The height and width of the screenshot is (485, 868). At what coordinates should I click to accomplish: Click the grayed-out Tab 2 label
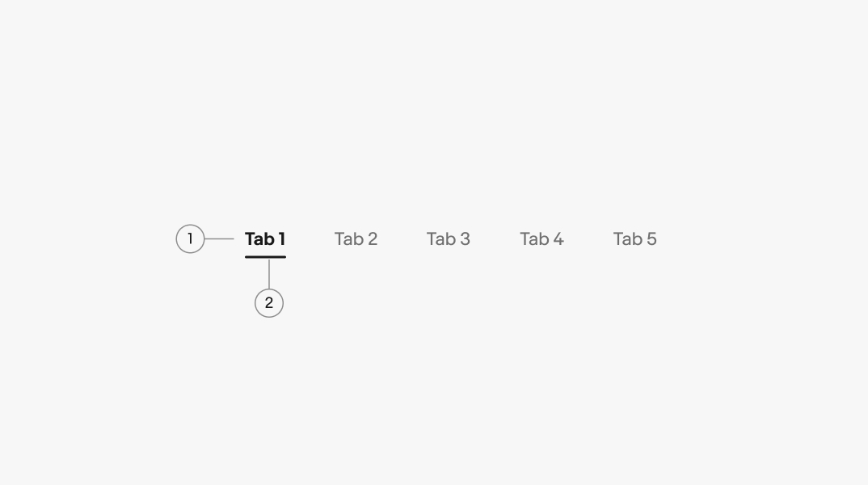356,239
